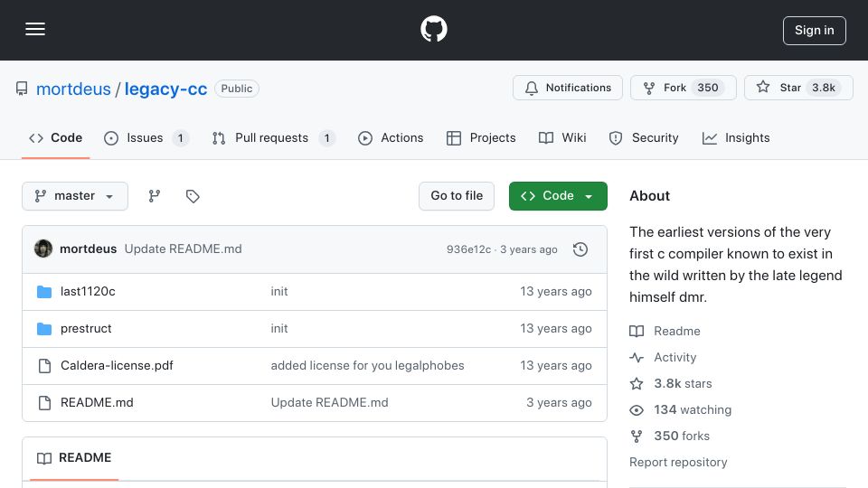The width and height of the screenshot is (868, 488).
Task: Open the prestruct folder
Action: (x=86, y=329)
